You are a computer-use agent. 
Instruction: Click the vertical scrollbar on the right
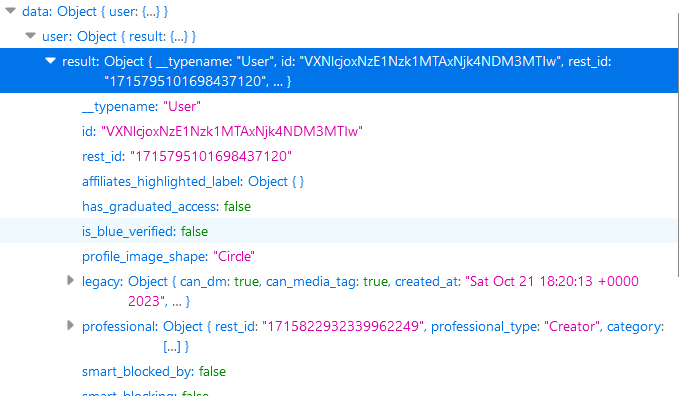point(678,145)
